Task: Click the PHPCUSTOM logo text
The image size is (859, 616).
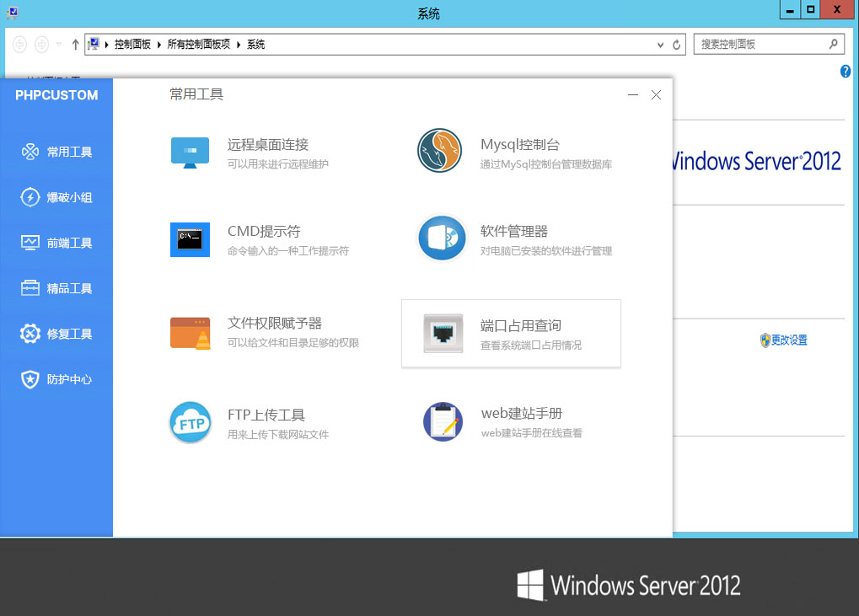Action: [56, 95]
